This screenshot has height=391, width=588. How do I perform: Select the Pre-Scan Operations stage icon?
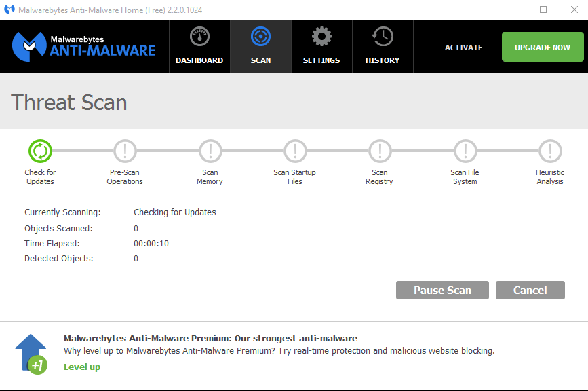[125, 151]
